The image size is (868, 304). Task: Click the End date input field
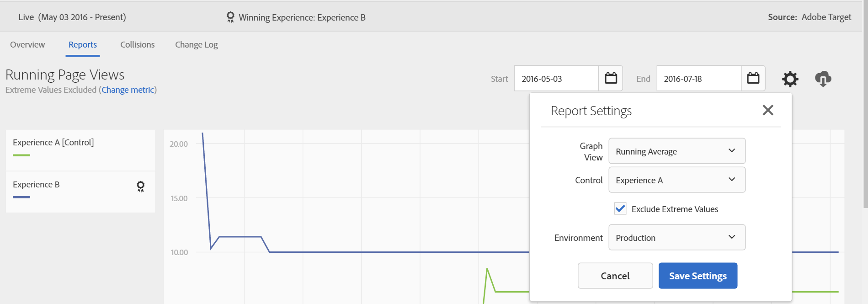[698, 79]
